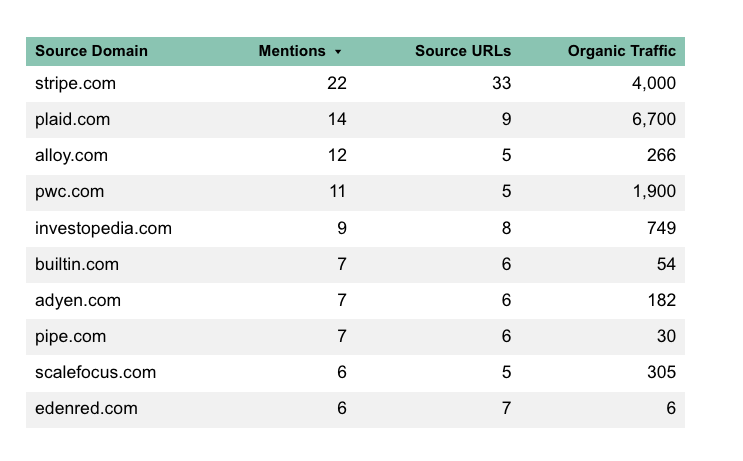This screenshot has height=461, width=743.
Task: Sort by the Mentions column header
Action: pyautogui.click(x=291, y=51)
